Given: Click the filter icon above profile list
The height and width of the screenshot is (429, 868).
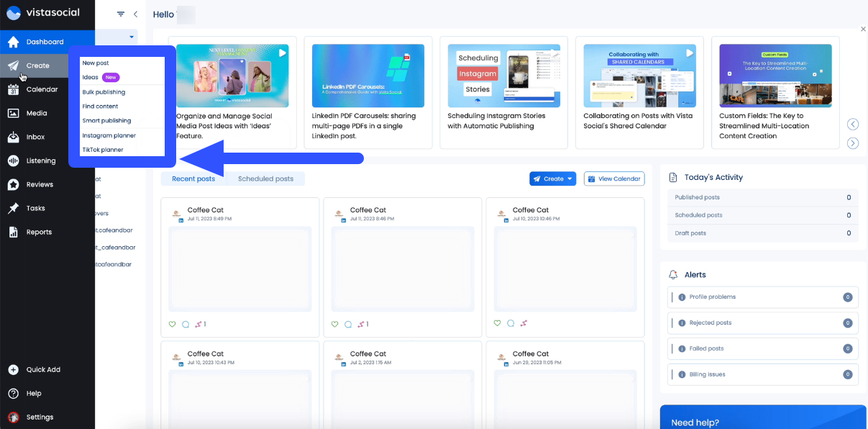Looking at the screenshot, I should [121, 14].
